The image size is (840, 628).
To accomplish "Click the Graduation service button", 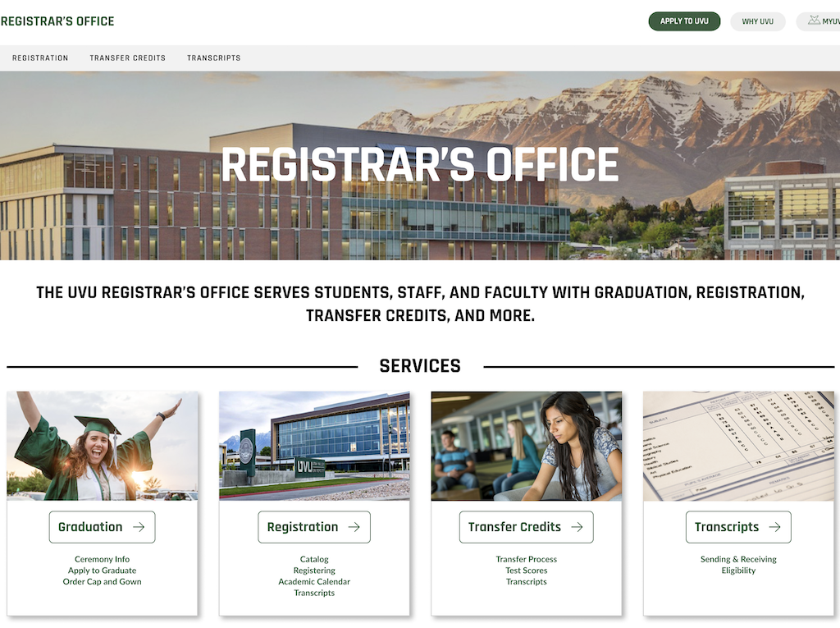I will [102, 527].
